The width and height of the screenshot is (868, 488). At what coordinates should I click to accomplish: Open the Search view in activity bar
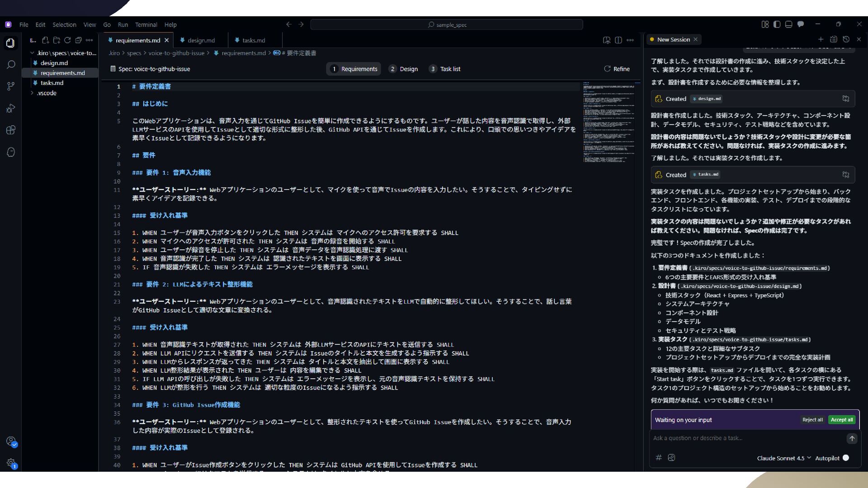tap(11, 65)
